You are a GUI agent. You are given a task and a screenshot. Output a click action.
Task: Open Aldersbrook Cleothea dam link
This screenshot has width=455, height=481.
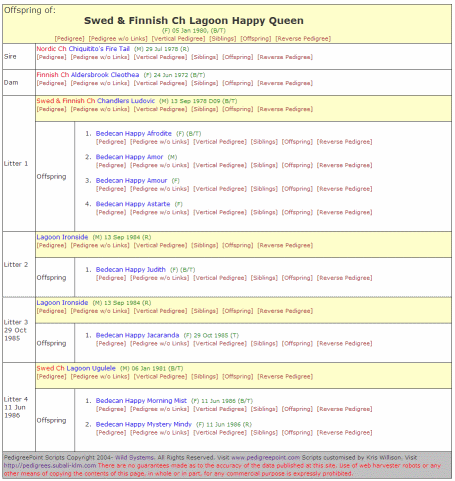(105, 75)
